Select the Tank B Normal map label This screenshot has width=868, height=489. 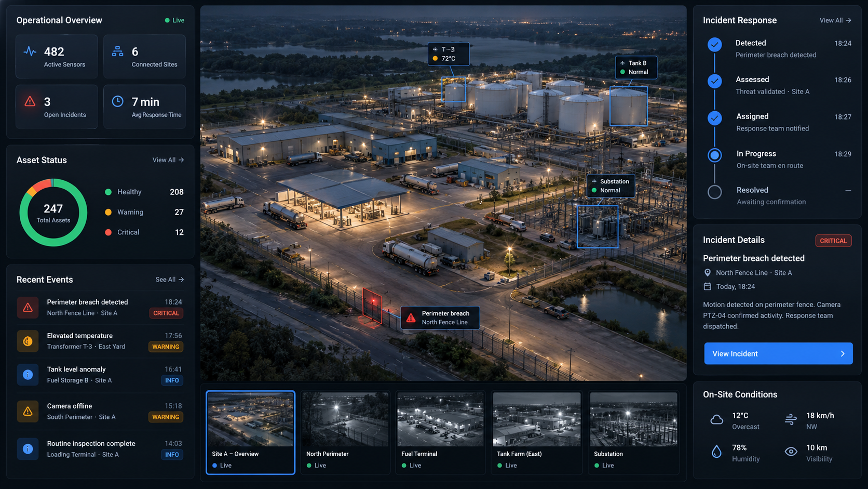click(x=636, y=68)
